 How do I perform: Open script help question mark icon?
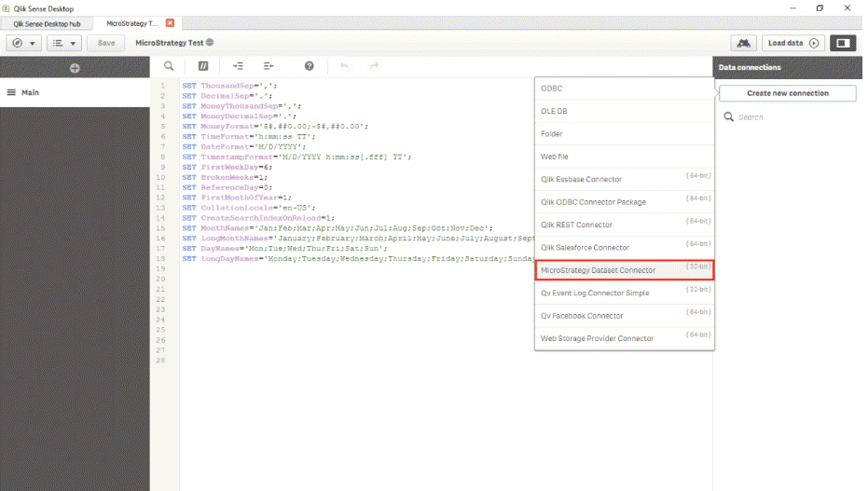309,66
